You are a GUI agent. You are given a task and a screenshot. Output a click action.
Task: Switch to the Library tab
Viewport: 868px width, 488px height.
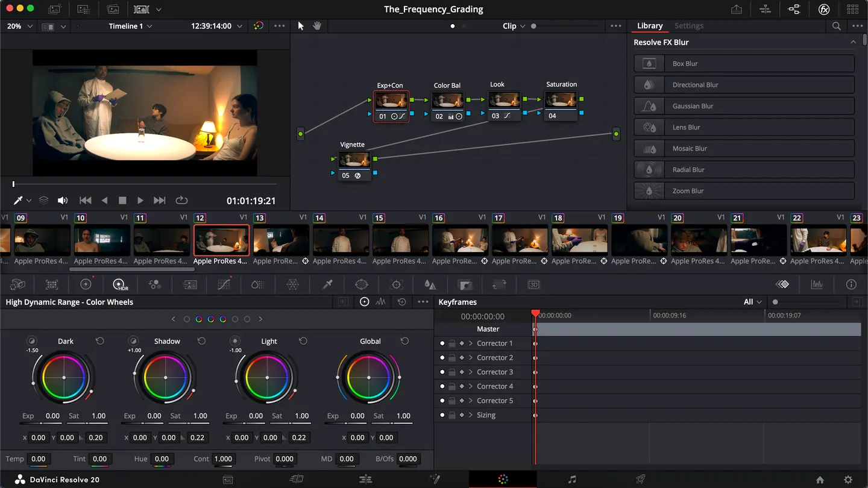(650, 26)
